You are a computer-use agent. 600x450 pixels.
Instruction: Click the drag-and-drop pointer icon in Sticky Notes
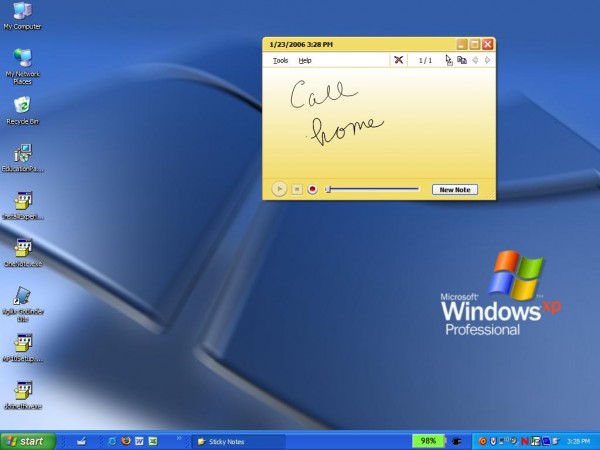449,60
